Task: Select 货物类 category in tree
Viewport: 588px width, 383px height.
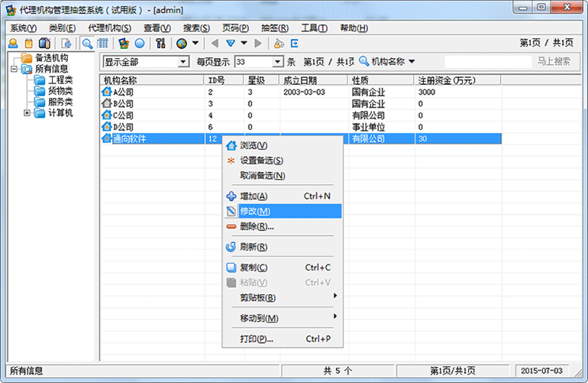Action: coord(60,91)
